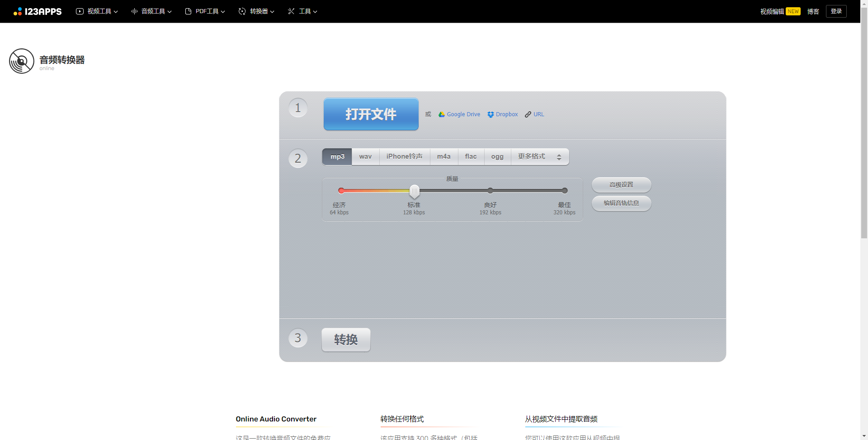Click the audio converter disc logo

pos(22,61)
